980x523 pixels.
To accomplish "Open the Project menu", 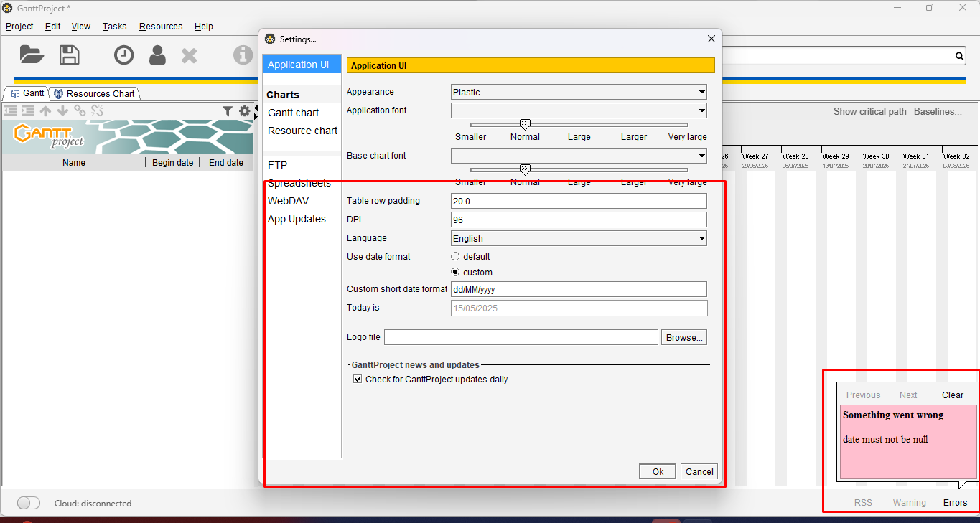I will click(19, 26).
